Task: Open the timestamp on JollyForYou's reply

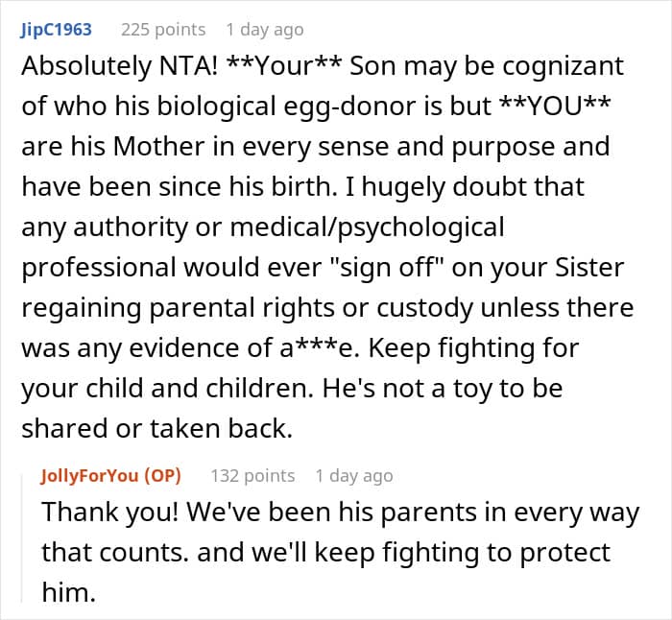Action: 354,476
